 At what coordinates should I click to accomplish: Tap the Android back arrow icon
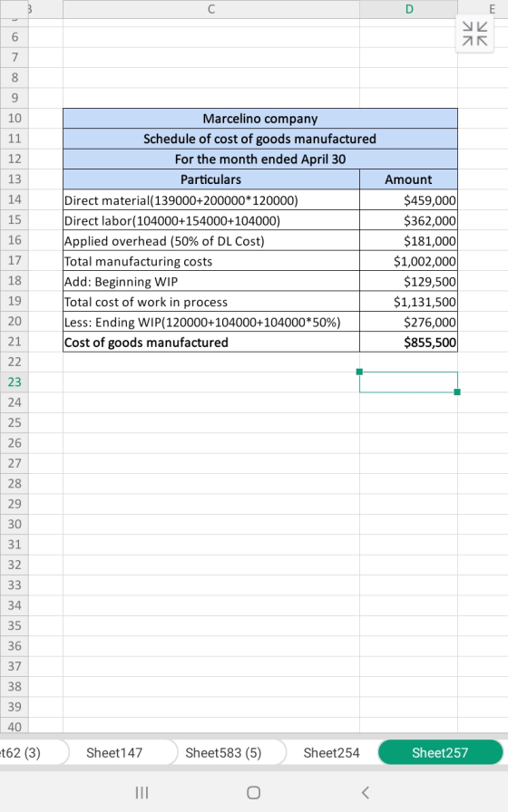365,792
